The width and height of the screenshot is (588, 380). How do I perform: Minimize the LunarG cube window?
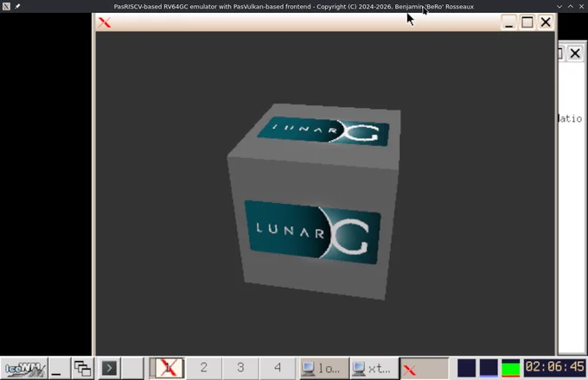point(508,22)
